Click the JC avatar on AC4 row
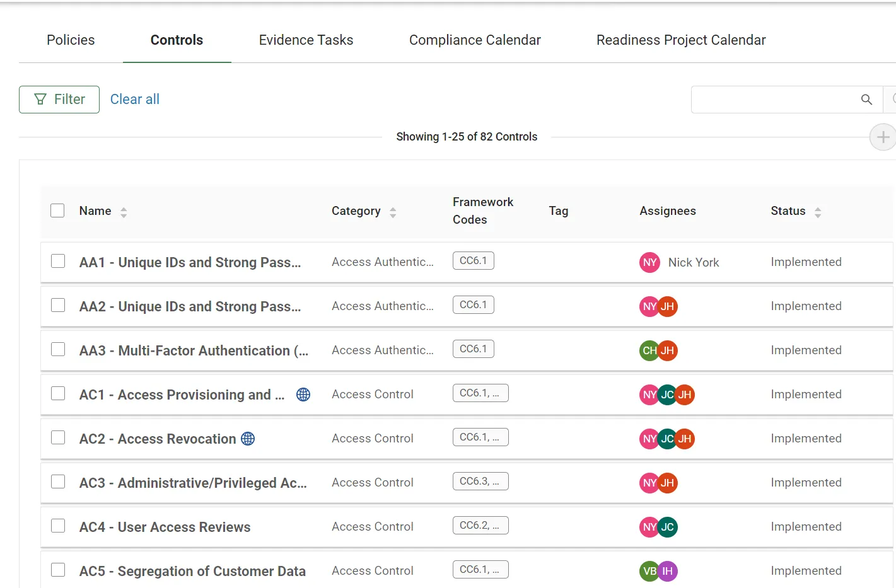 pos(667,527)
